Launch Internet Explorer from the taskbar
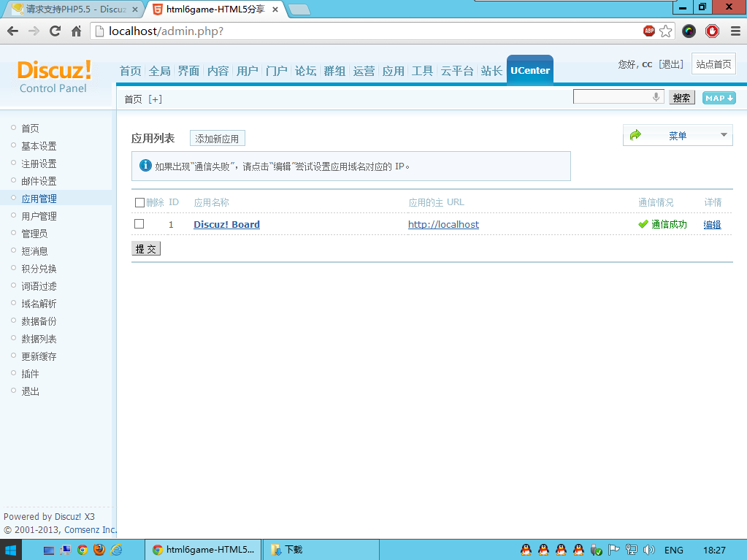Viewport: 747px width, 560px height. 116,550
